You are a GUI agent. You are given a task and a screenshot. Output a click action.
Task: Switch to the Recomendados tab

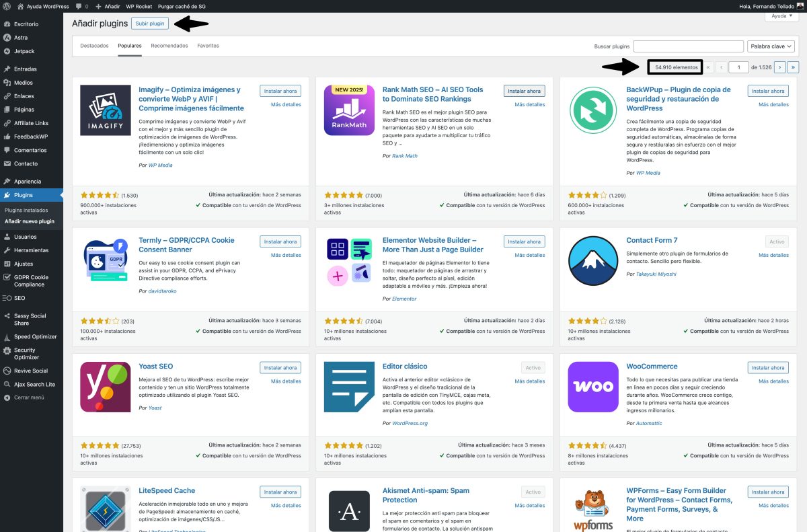pos(169,46)
